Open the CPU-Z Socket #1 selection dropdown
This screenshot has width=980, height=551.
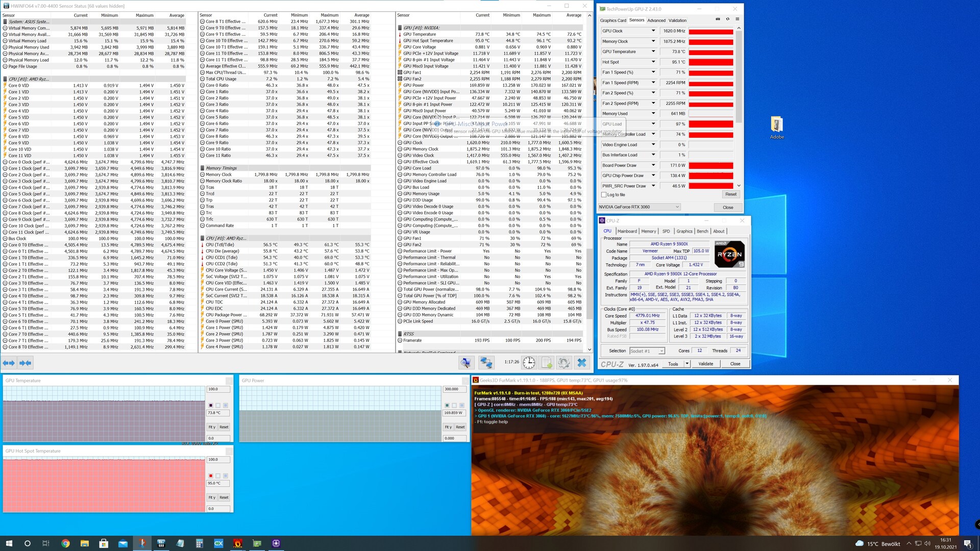647,351
